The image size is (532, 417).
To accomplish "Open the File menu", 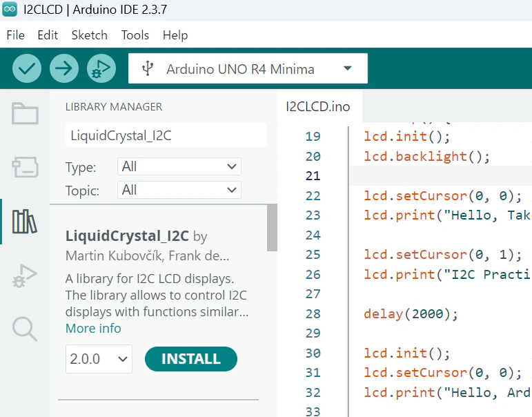I will click(16, 35).
